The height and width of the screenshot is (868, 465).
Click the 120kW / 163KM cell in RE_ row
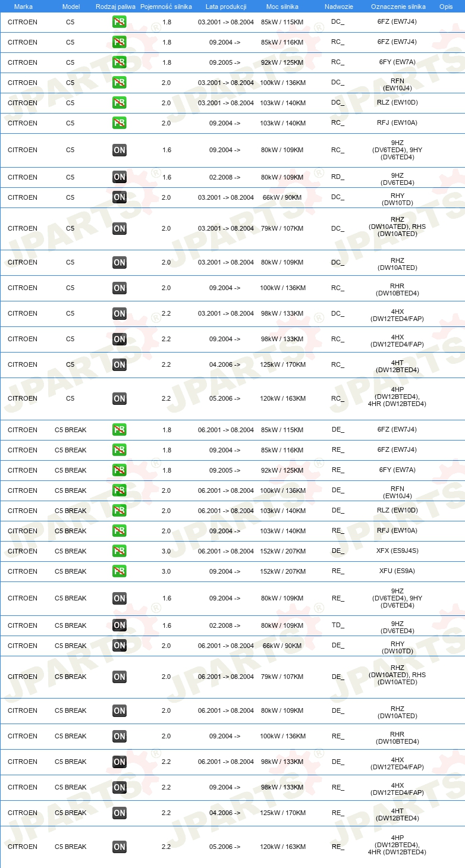click(x=283, y=847)
